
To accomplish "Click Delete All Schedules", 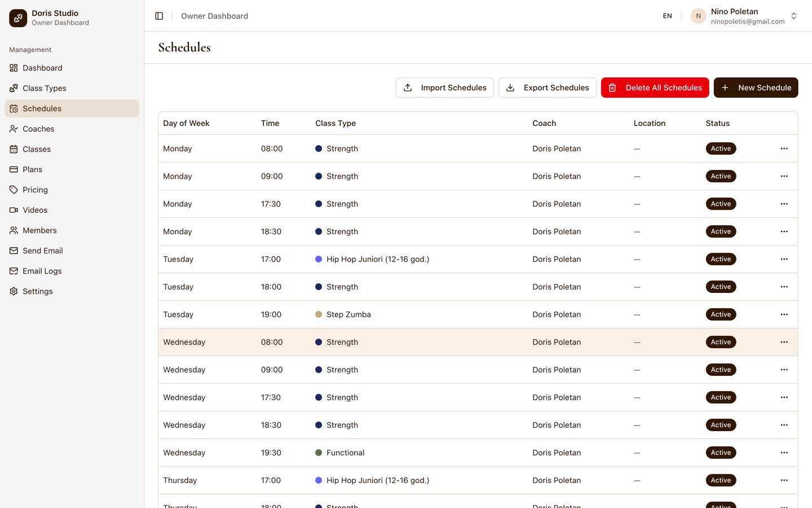I will (x=655, y=87).
